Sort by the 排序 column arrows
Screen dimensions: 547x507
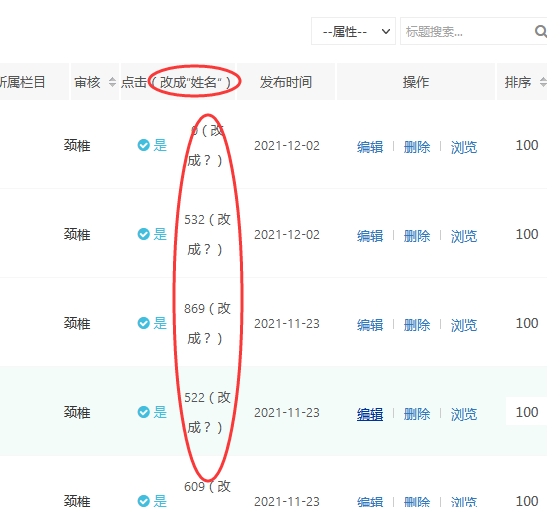tap(543, 82)
